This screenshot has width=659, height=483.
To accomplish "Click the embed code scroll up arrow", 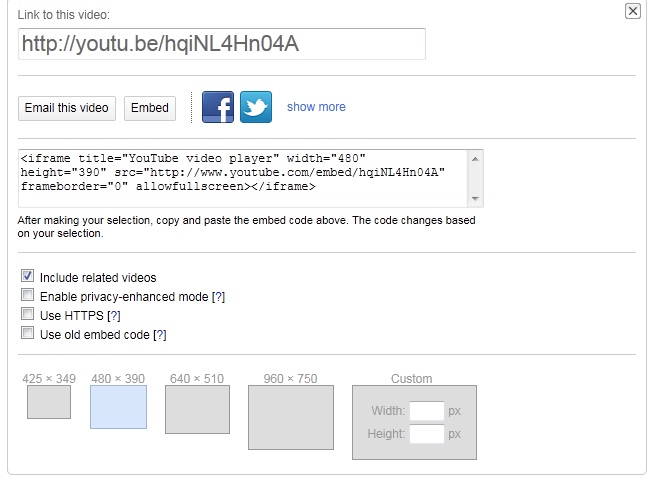I will pos(475,159).
